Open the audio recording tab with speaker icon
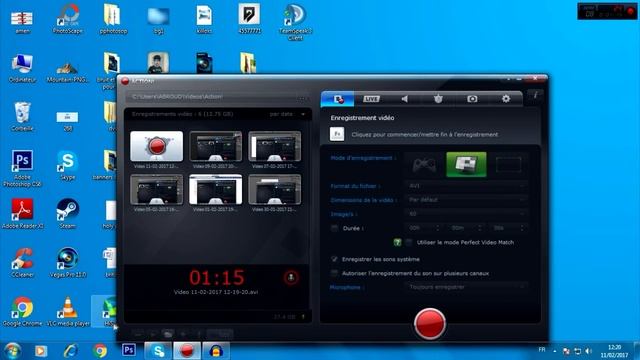This screenshot has height=360, width=640. pos(404,99)
